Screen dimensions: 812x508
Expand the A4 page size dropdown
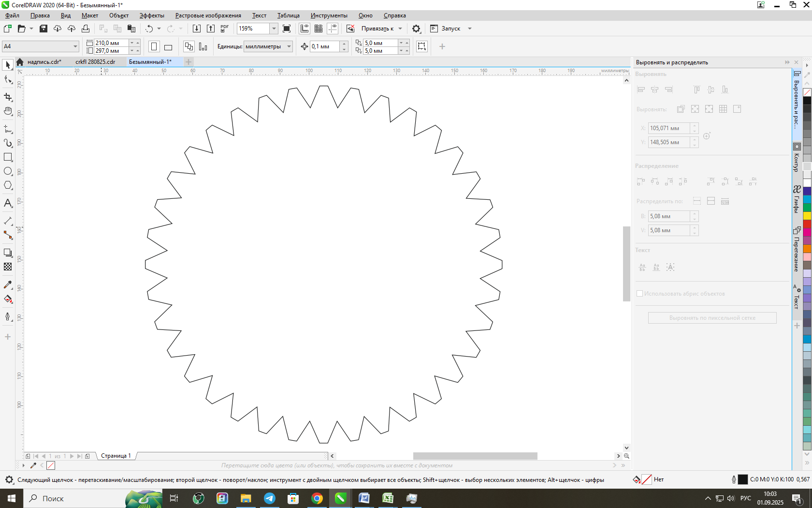pos(75,46)
